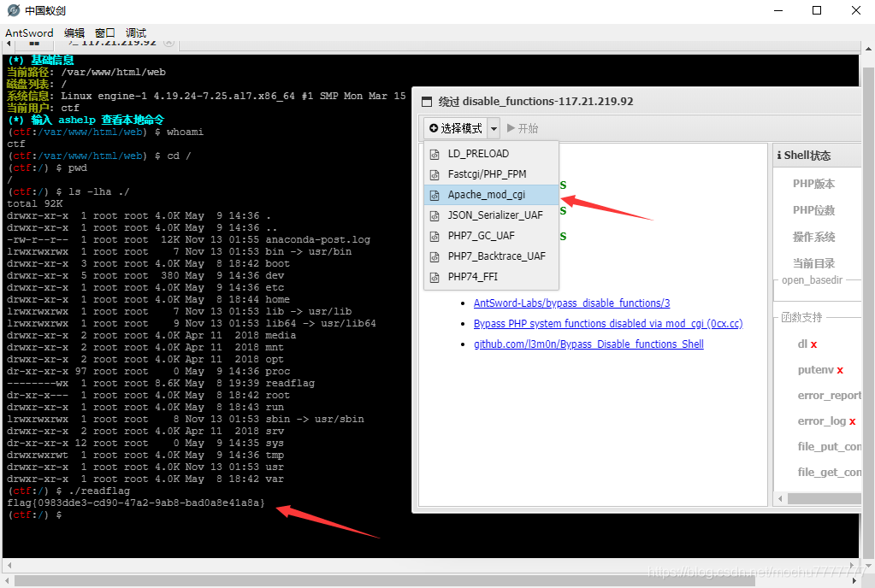Select PHP7_Backtrace_UAF mode

tap(492, 256)
